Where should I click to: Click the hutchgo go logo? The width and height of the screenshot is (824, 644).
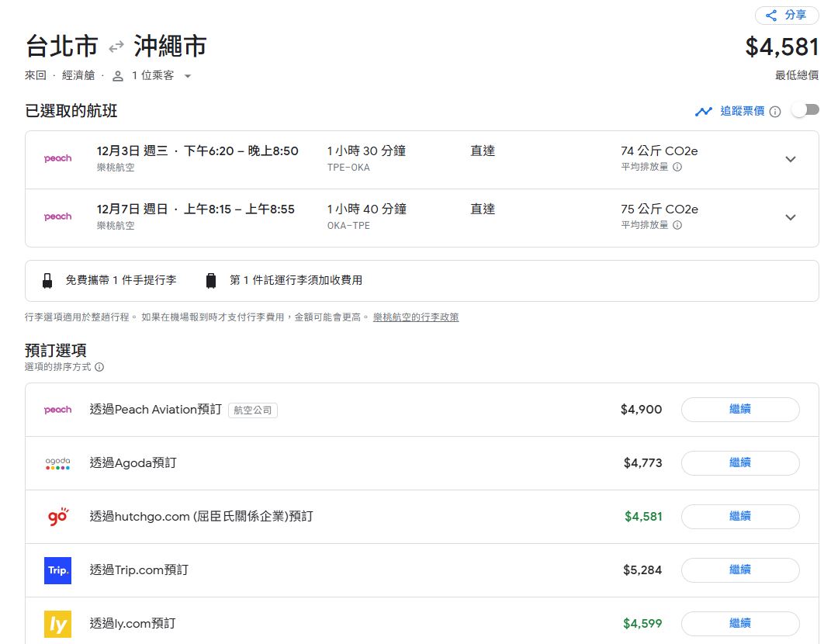pos(58,517)
